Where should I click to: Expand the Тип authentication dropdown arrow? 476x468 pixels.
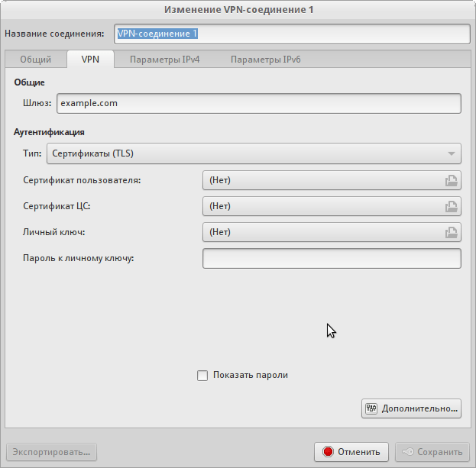point(452,153)
